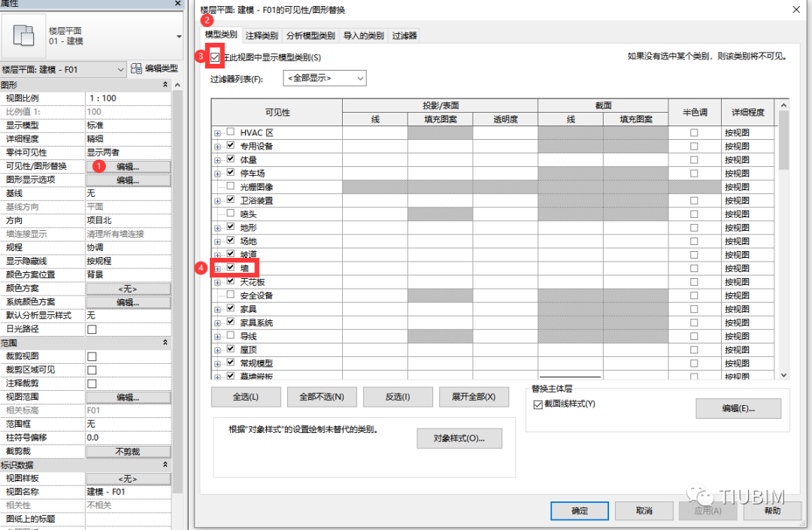This screenshot has width=812, height=530.
Task: Close the visibility/graphics dialog with X
Action: 796,9
